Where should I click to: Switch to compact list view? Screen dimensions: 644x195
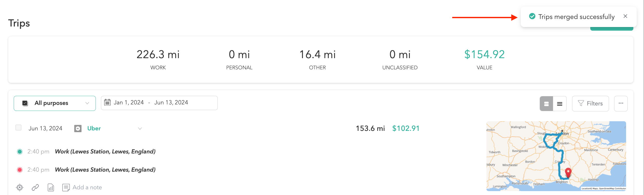coord(560,104)
